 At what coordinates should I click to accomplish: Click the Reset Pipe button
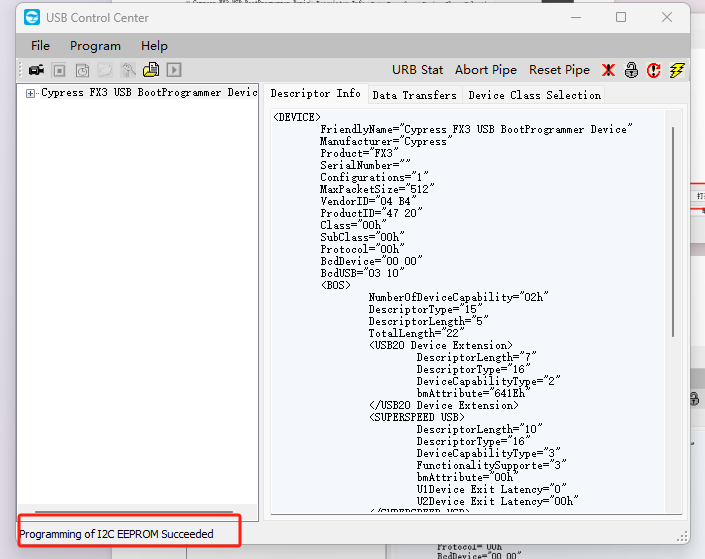[559, 70]
